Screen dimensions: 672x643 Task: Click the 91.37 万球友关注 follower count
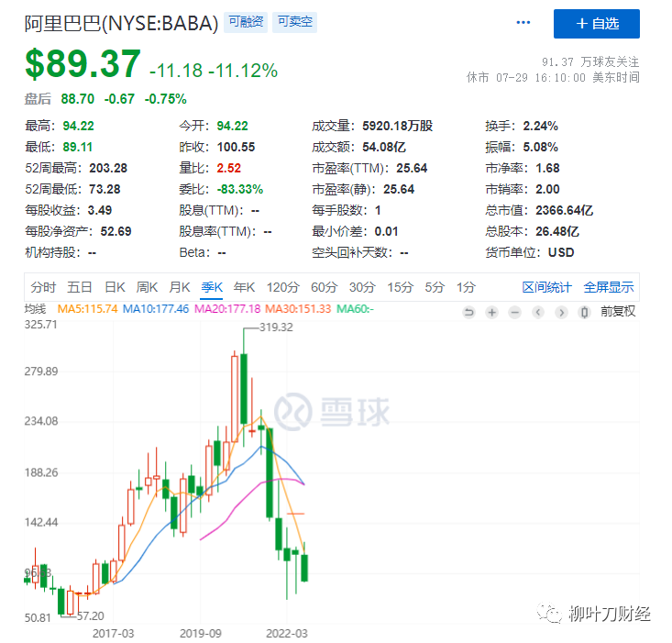(x=590, y=62)
